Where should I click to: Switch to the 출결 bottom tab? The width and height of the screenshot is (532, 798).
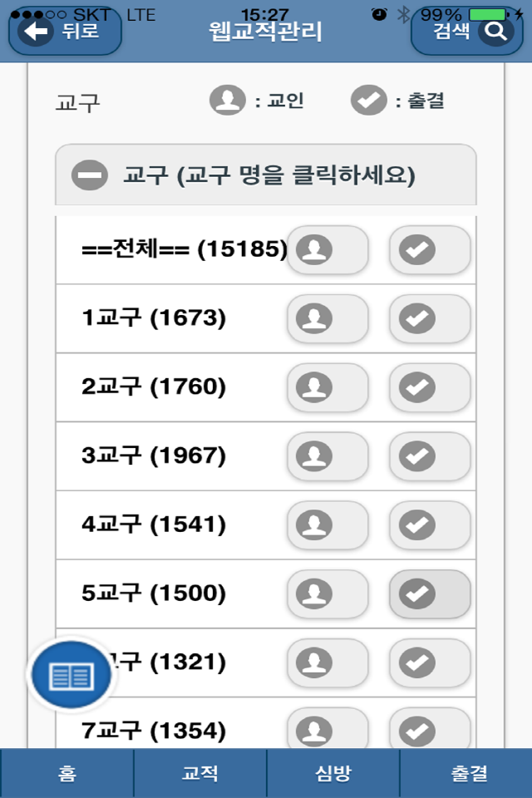[466, 773]
